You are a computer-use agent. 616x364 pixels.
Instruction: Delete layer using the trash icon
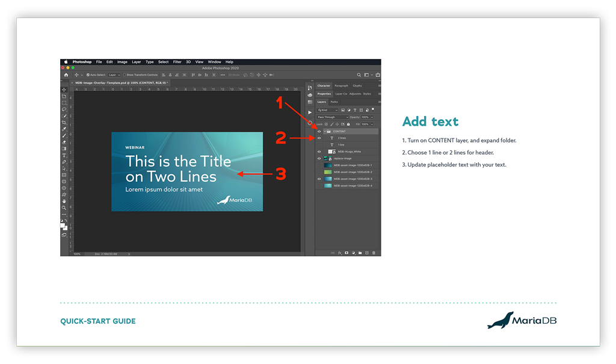374,253
